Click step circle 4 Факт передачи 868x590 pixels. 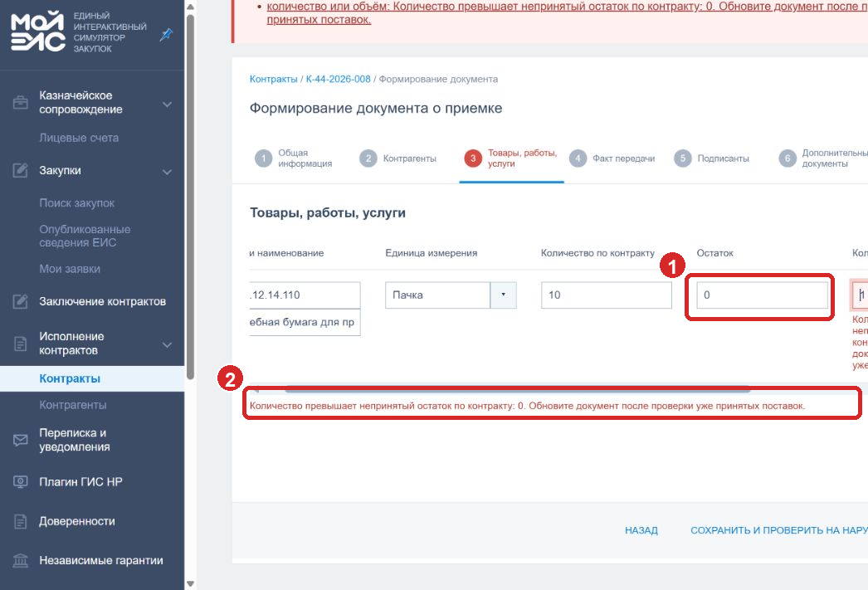578,158
